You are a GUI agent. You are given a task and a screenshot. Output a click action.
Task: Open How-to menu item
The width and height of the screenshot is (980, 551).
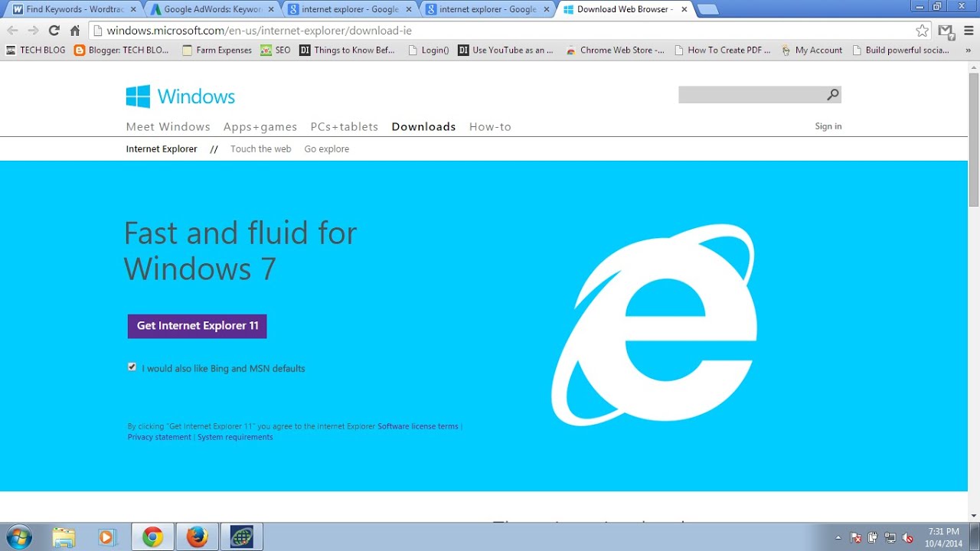[x=490, y=127]
